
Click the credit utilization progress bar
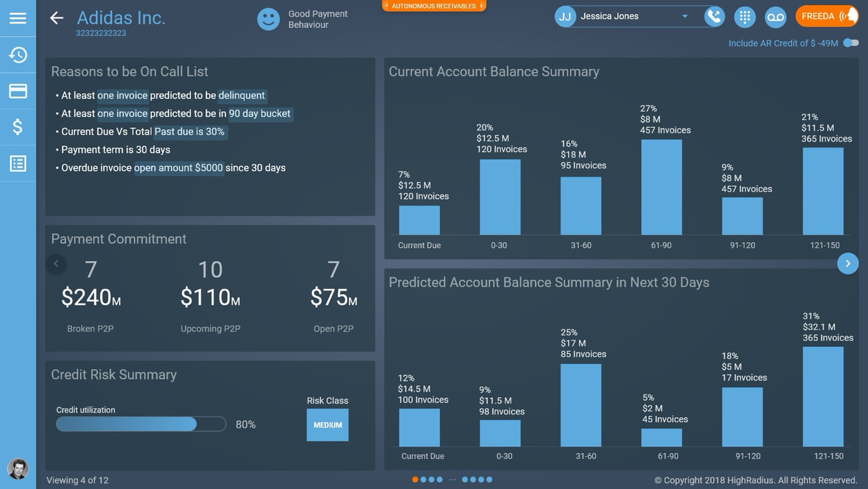click(x=141, y=424)
